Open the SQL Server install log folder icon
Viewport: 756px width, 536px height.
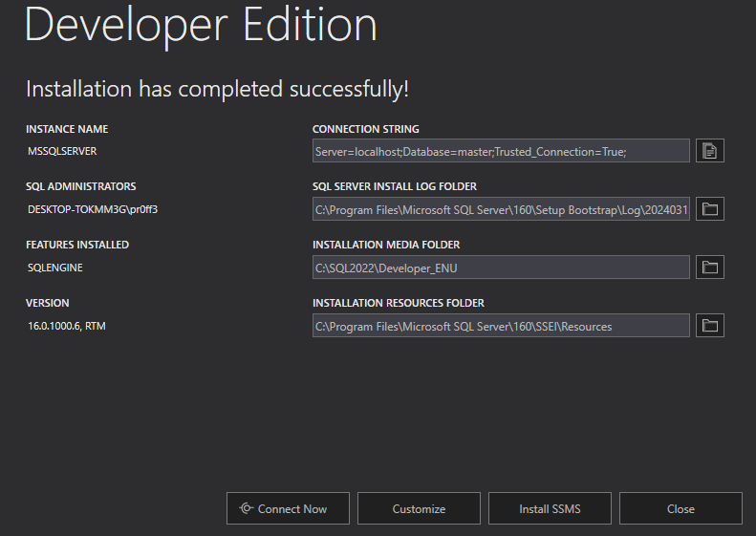tap(710, 208)
